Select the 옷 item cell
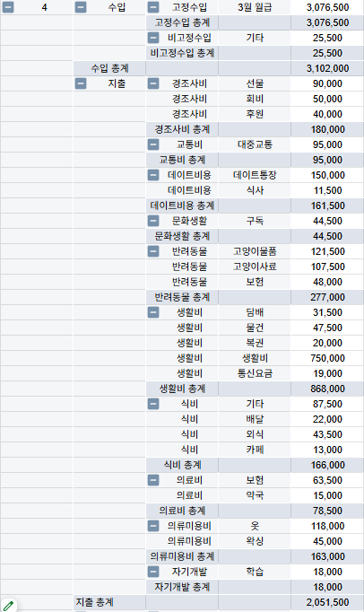Viewport: 364px width, 612px height. (x=255, y=526)
